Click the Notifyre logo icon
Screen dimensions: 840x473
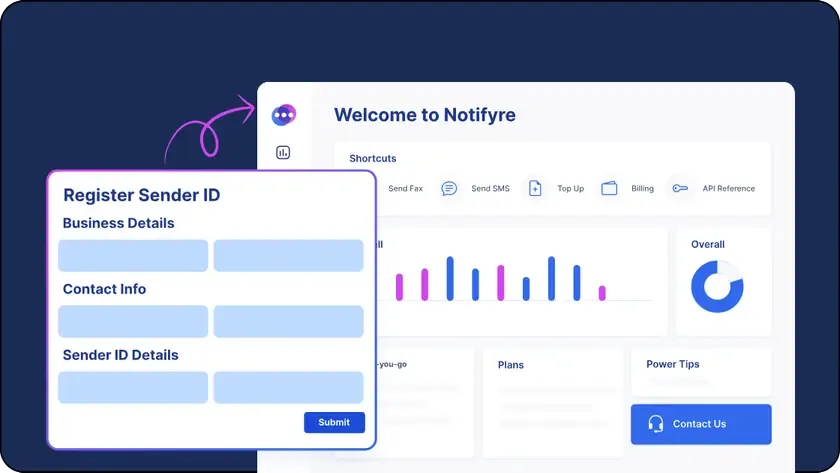(284, 115)
